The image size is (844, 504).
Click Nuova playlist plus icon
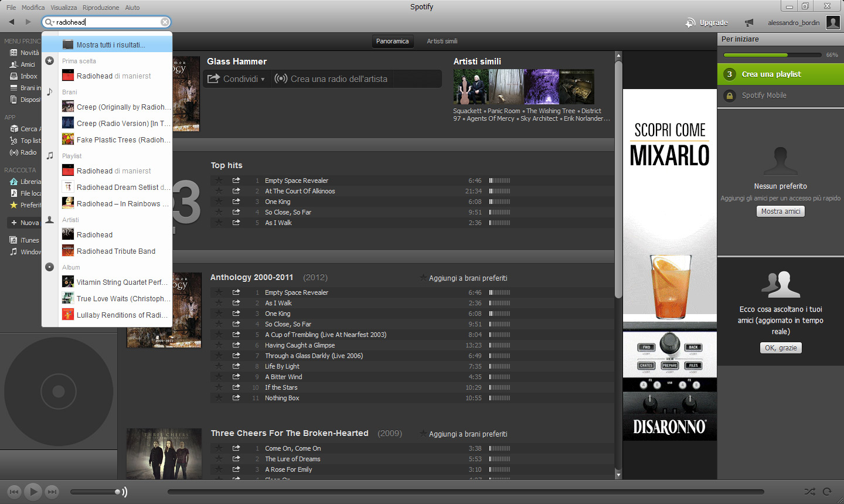tap(14, 223)
